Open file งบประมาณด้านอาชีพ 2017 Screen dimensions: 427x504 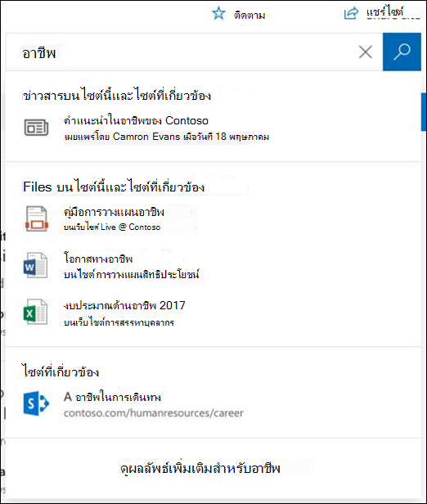[124, 305]
